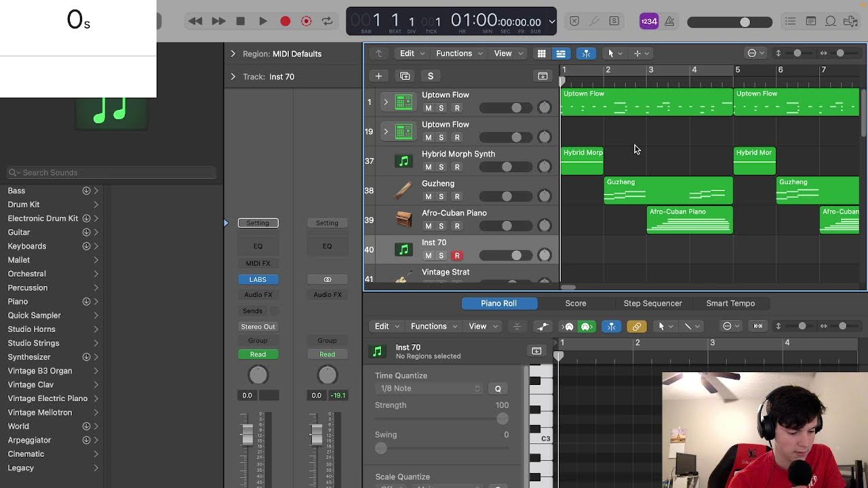This screenshot has width=868, height=488.
Task: Rewind the project with the transport button
Action: click(x=195, y=22)
